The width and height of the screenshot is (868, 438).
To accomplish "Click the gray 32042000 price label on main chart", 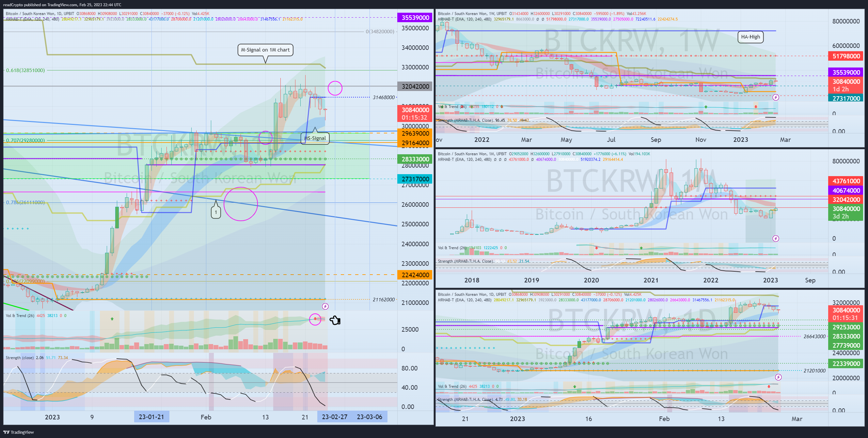I will pos(415,86).
